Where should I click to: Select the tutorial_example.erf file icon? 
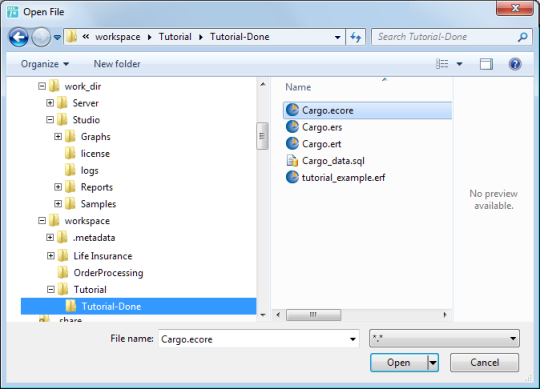(x=292, y=177)
